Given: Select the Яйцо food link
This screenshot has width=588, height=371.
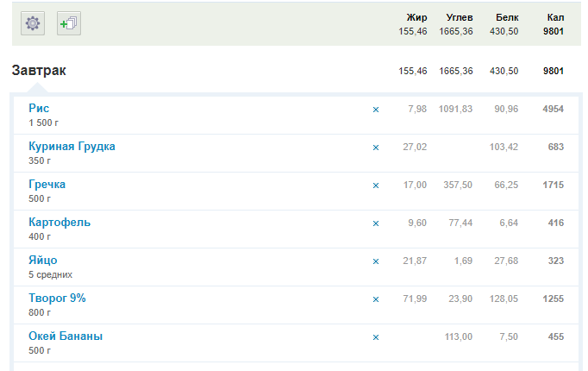Looking at the screenshot, I should click(x=42, y=261).
